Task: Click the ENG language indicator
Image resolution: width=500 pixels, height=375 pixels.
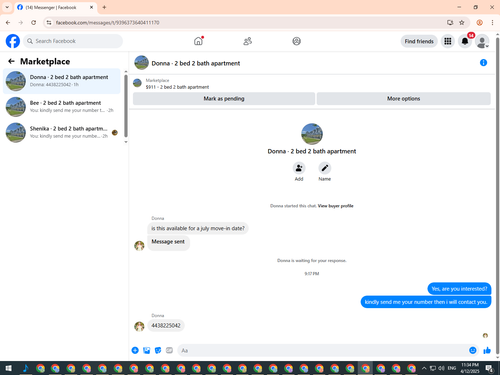Action: pyautogui.click(x=452, y=368)
